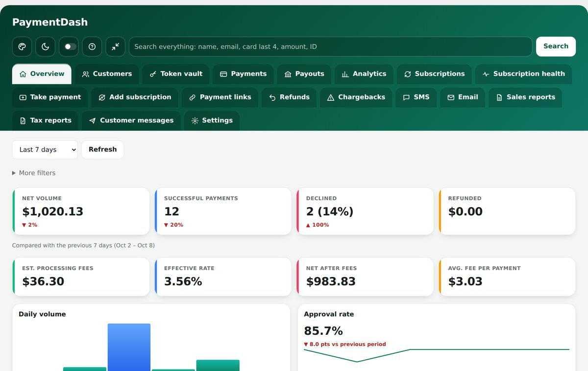The width and height of the screenshot is (588, 371).
Task: Switch to the Email tab
Action: pos(463,97)
